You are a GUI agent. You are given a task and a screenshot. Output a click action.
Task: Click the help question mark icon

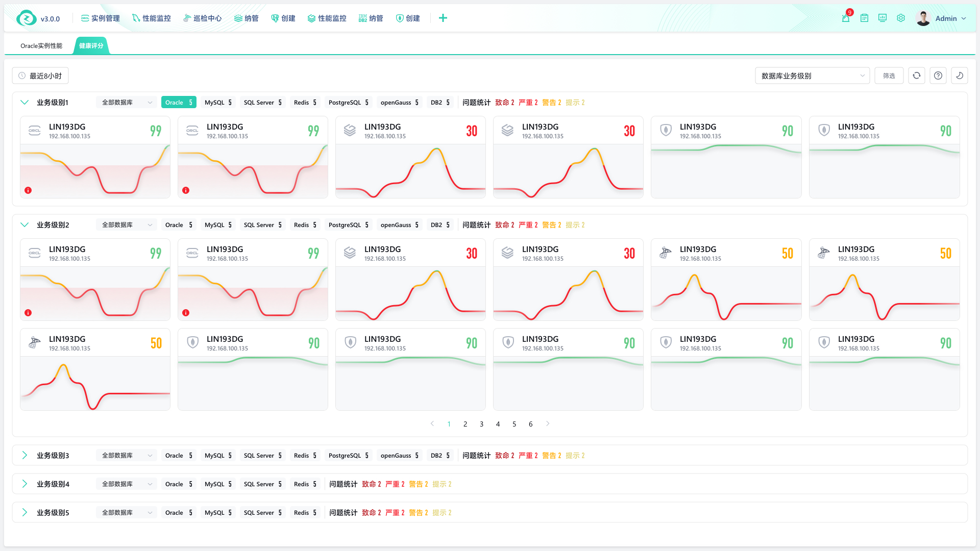click(x=938, y=76)
